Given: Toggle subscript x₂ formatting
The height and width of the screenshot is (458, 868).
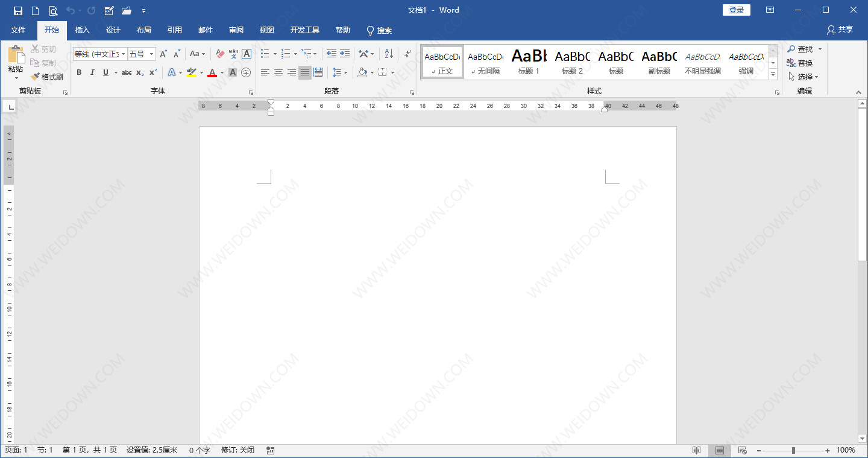Looking at the screenshot, I should pos(140,72).
